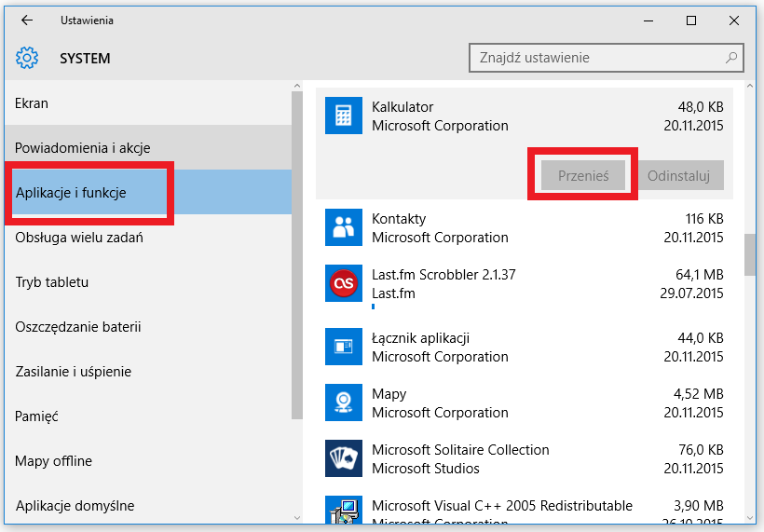Open Mapy offline settings
The height and width of the screenshot is (532, 764).
pyautogui.click(x=148, y=461)
